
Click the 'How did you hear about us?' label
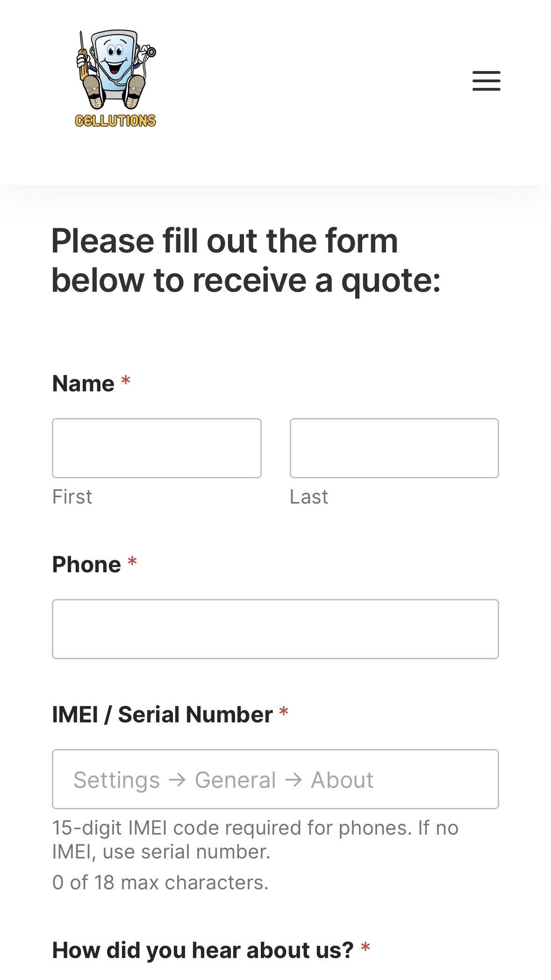pos(203,950)
